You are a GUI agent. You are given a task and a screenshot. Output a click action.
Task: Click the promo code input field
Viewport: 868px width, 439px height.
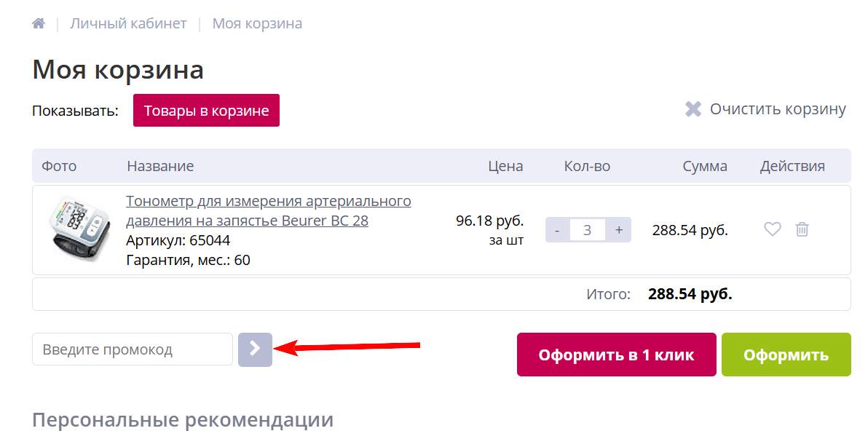click(133, 349)
